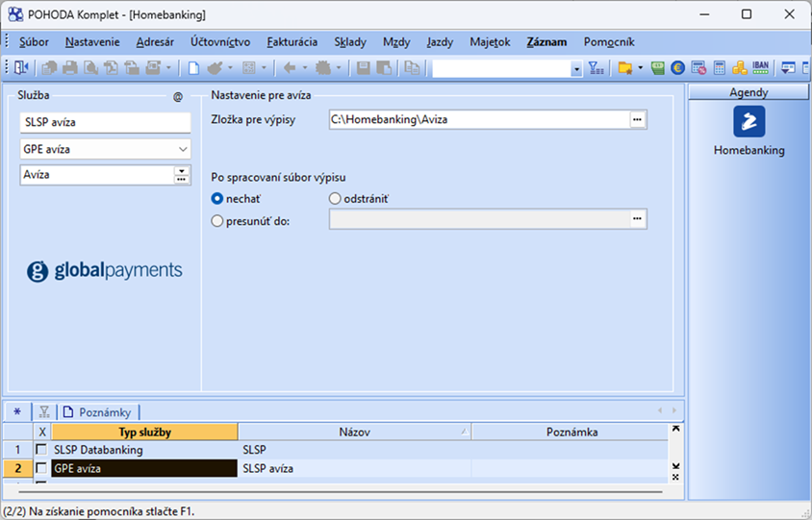
Task: Expand arrow next to back arrow icon
Action: 305,68
